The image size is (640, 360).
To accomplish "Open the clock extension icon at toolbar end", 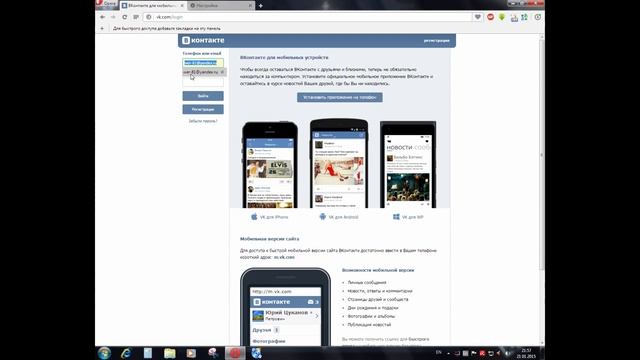I will 538,17.
